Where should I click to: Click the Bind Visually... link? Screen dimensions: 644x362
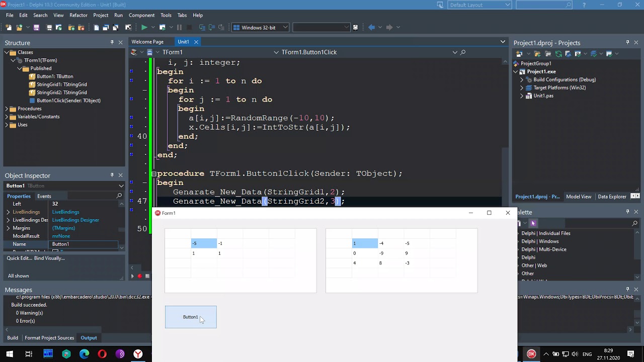[50, 258]
